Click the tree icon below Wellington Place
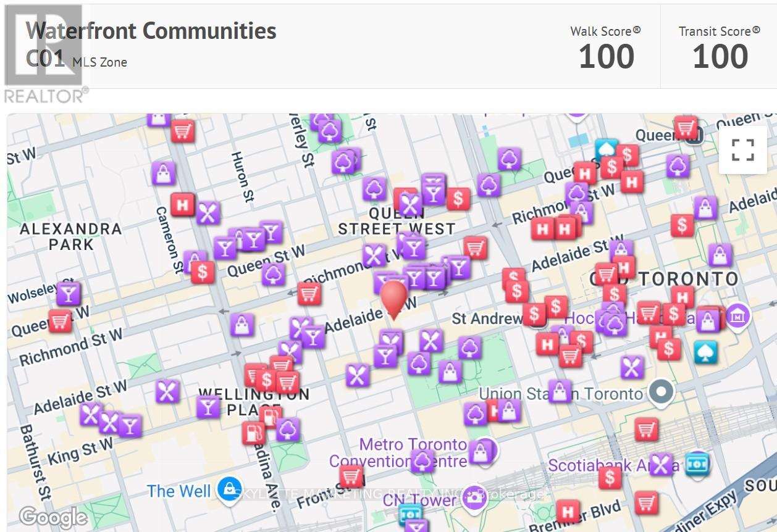 click(287, 429)
